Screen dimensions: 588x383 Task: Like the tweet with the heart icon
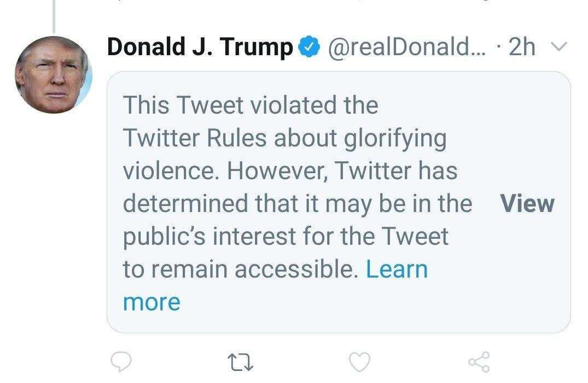click(x=359, y=362)
